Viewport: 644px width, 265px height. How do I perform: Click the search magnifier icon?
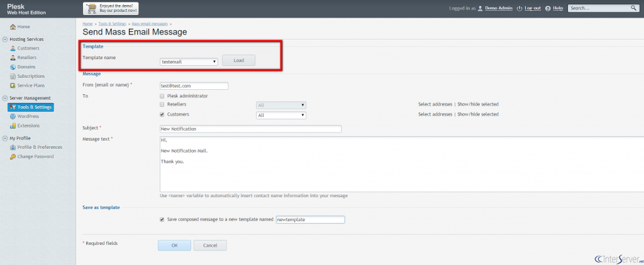point(634,8)
